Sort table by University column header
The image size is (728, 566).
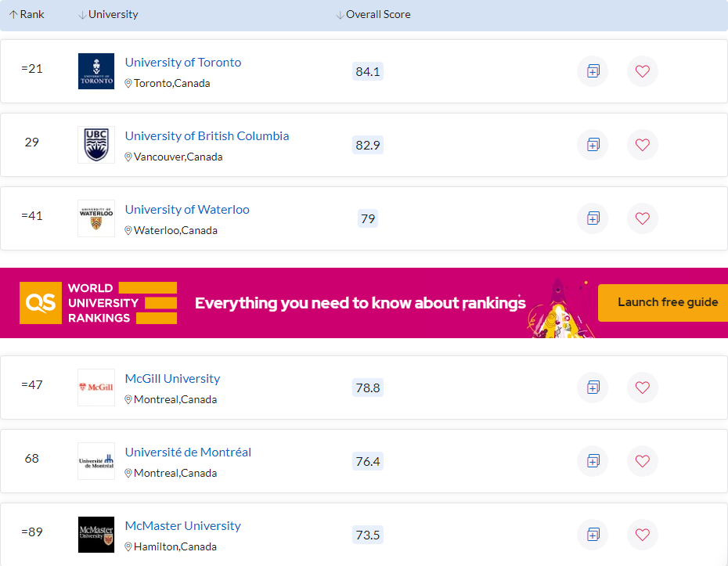(109, 15)
